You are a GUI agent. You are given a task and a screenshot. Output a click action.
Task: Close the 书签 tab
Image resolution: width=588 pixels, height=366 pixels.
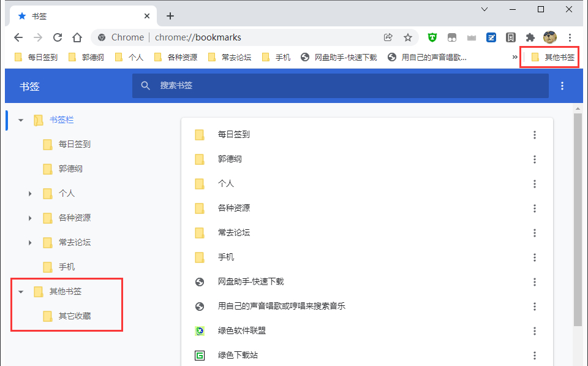[147, 16]
